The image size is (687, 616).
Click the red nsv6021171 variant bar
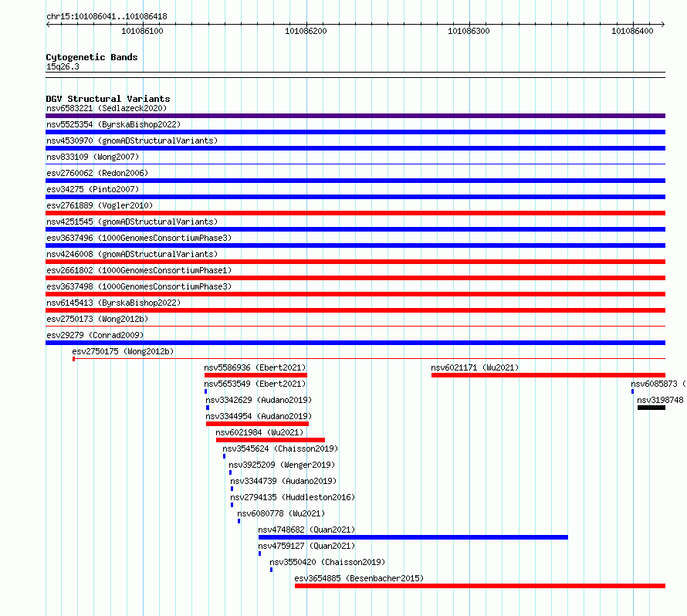[x=549, y=375]
